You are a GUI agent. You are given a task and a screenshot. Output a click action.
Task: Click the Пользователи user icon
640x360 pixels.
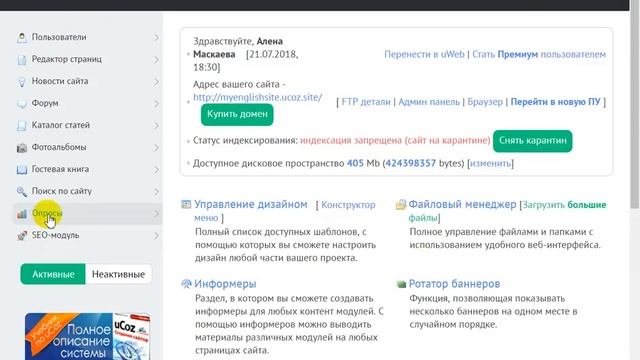coord(22,38)
